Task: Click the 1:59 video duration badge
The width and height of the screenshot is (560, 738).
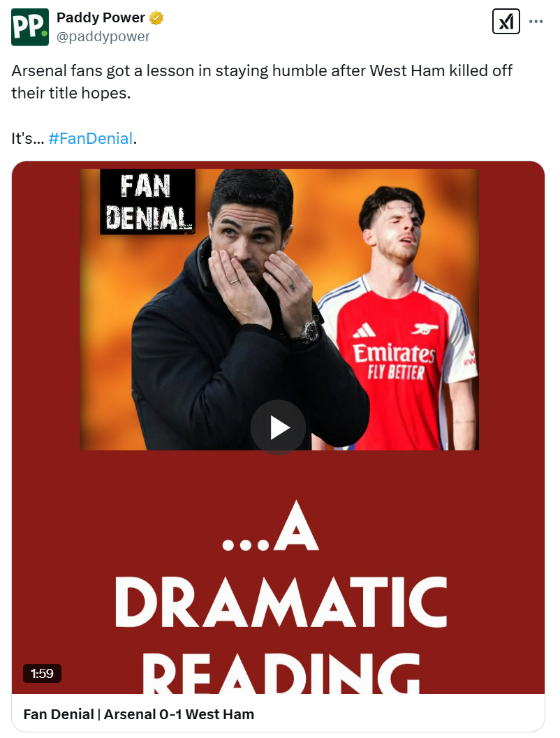Action: click(x=43, y=674)
